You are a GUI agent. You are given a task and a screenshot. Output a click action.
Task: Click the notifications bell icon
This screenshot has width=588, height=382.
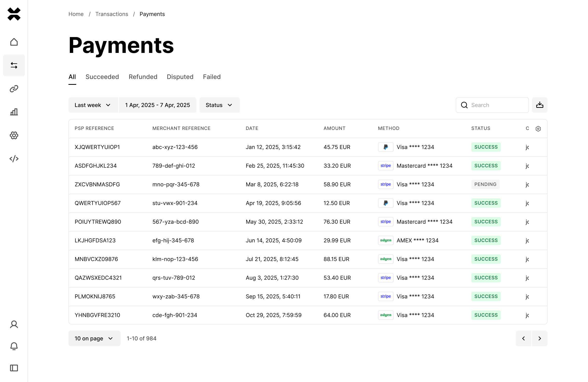[14, 346]
